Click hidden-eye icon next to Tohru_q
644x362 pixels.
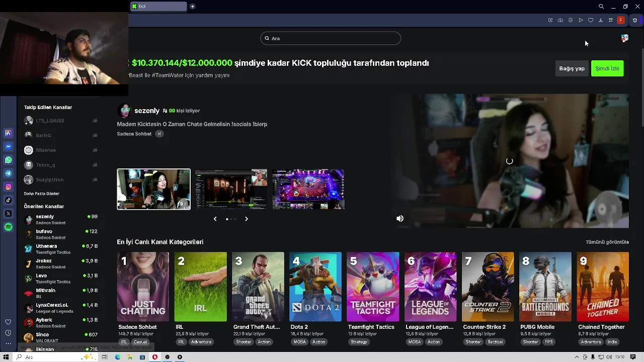click(x=95, y=165)
